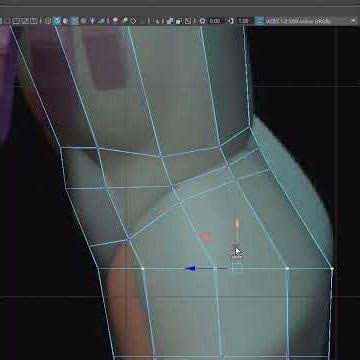The height and width of the screenshot is (360, 360).
Task: Toggle screen space ambient occlusion
Action: coord(115,21)
